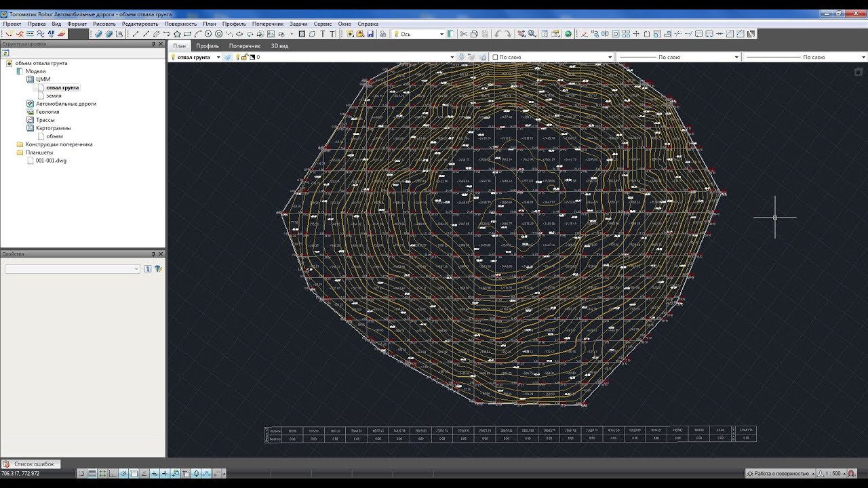Switch to the 3D вид tab
868x488 pixels.
[279, 46]
